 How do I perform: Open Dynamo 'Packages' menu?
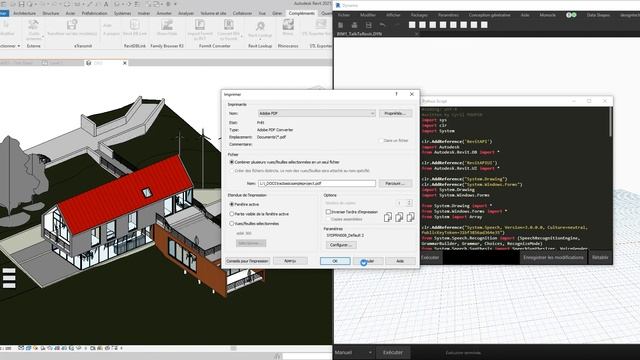click(419, 15)
